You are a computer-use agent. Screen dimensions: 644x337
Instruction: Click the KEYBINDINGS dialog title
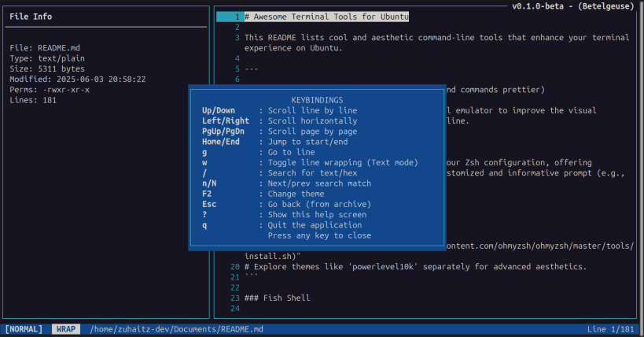click(317, 100)
